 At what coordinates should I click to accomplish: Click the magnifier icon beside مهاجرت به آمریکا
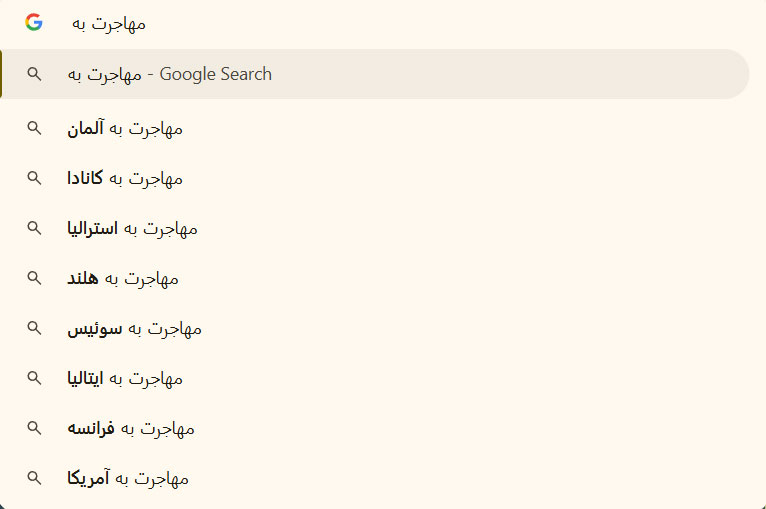tap(34, 478)
